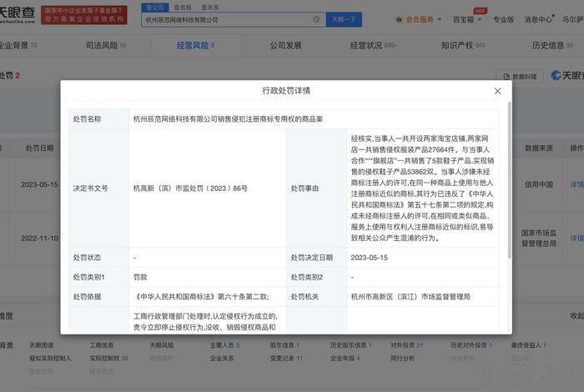Click the 会员服务 crown icon

pos(399,20)
